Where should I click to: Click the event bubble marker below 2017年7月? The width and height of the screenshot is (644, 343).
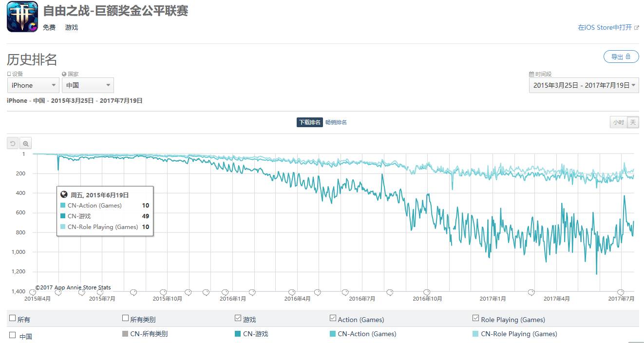(621, 292)
